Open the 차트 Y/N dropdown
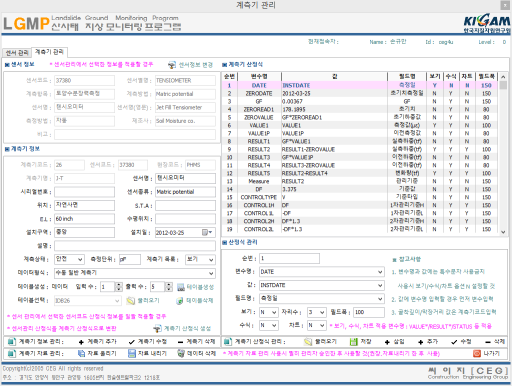This screenshot has height=387, width=512. click(x=317, y=325)
